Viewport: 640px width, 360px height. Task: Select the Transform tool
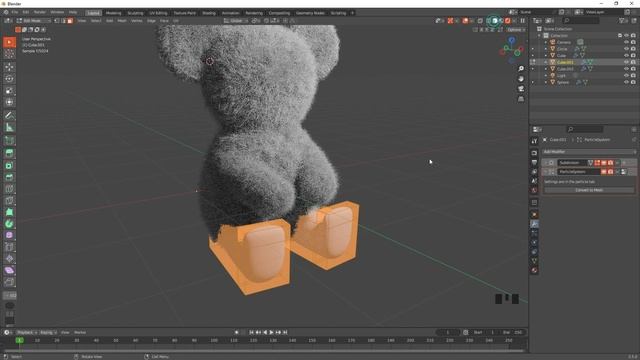pos(9,102)
